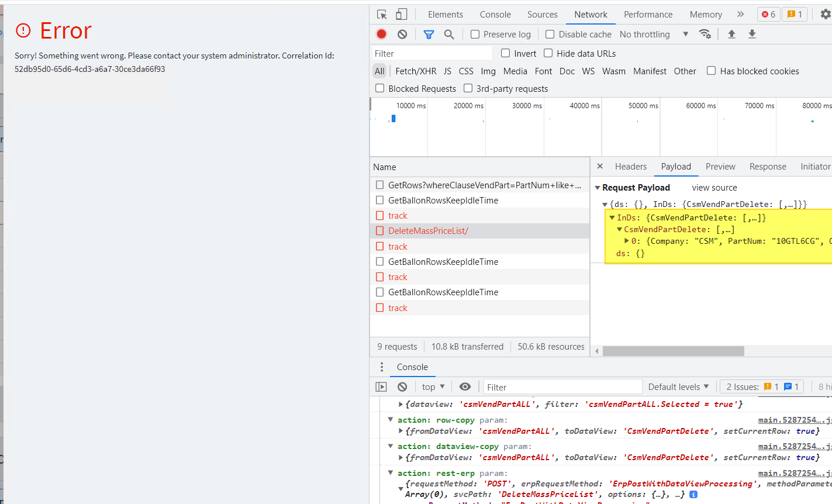This screenshot has height=504, width=832.
Task: Open the Performance tab
Action: [x=648, y=15]
